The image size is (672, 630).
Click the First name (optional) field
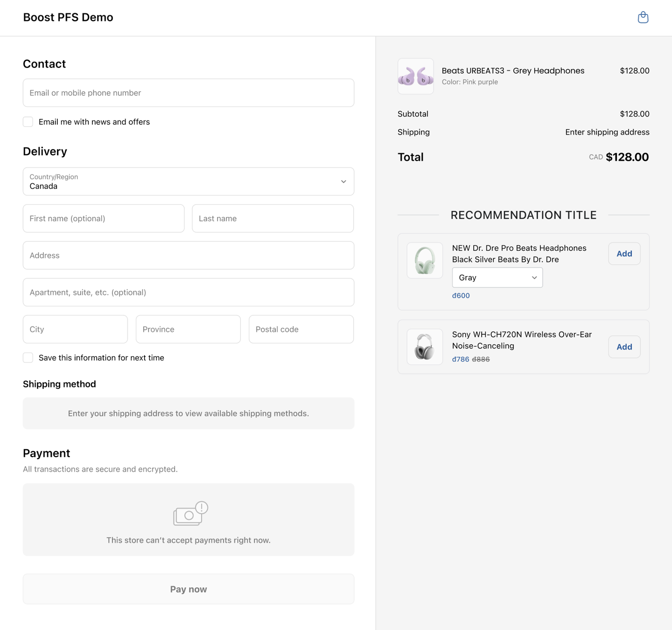coord(104,219)
